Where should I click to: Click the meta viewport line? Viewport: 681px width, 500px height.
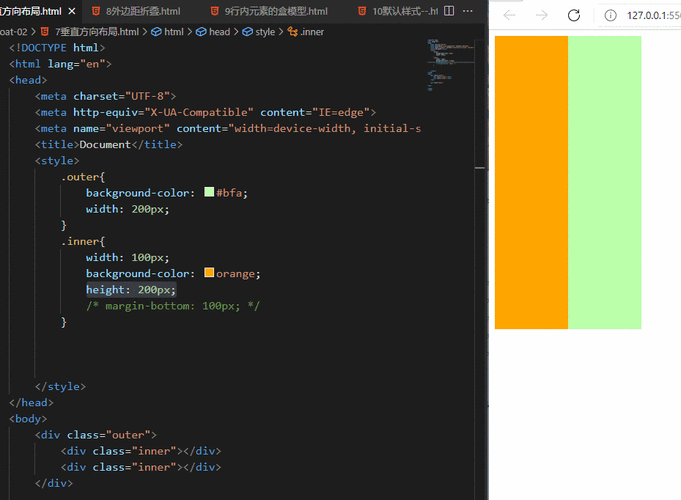point(228,129)
